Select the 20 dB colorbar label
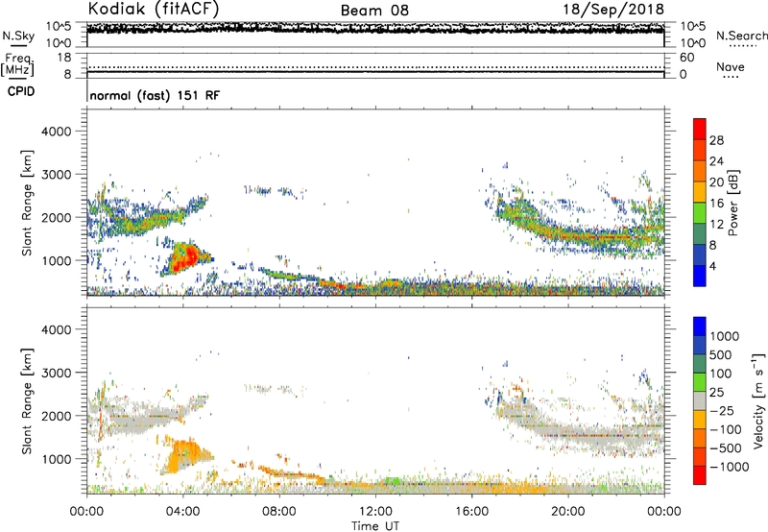Image resolution: width=768 pixels, height=532 pixels. click(716, 182)
